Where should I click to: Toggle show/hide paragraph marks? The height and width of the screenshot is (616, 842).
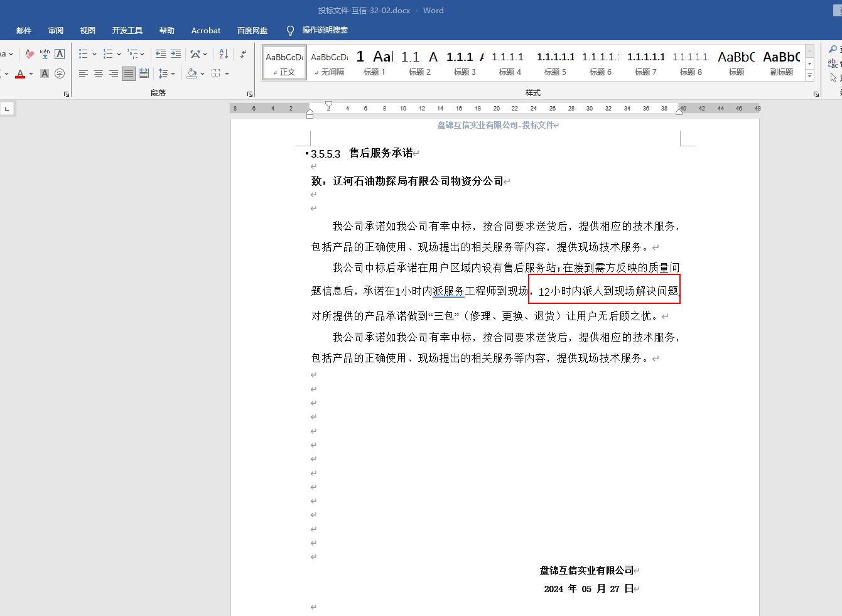point(243,54)
